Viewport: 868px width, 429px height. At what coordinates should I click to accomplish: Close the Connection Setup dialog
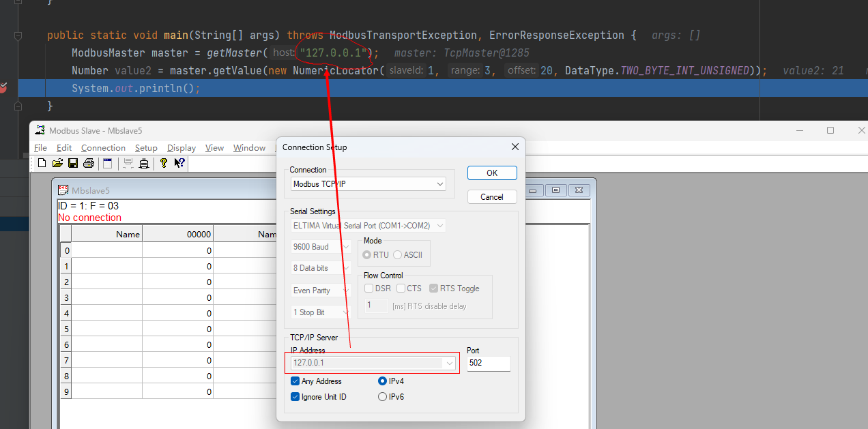click(x=515, y=147)
